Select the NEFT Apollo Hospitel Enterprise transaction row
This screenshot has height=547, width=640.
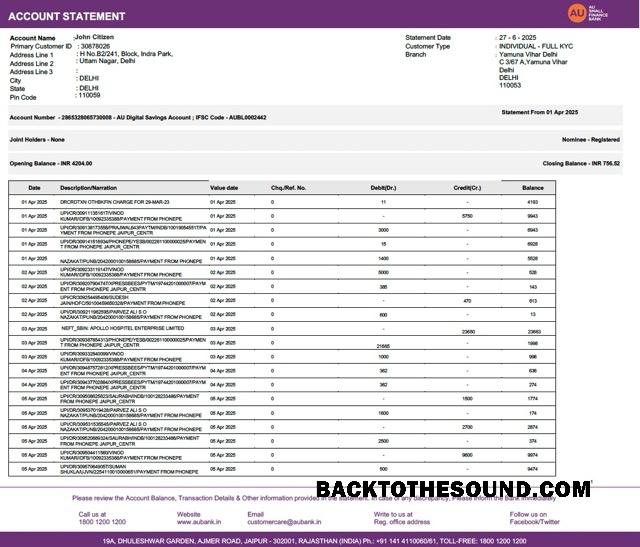(x=282, y=329)
